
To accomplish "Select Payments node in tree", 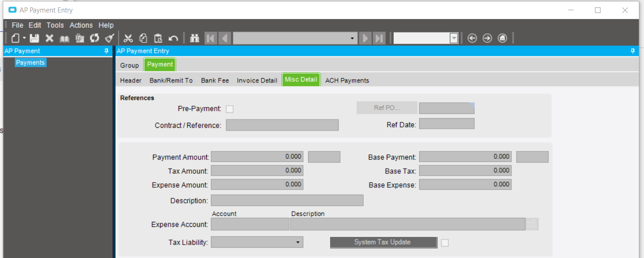I will click(x=31, y=63).
